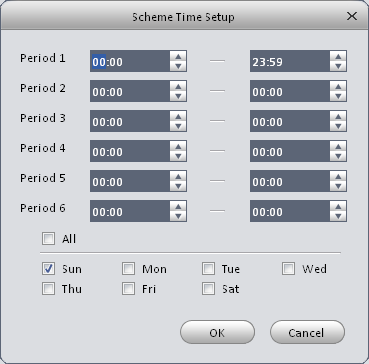Focus the Period 1 end time field
The height and width of the screenshot is (364, 369).
pos(290,61)
